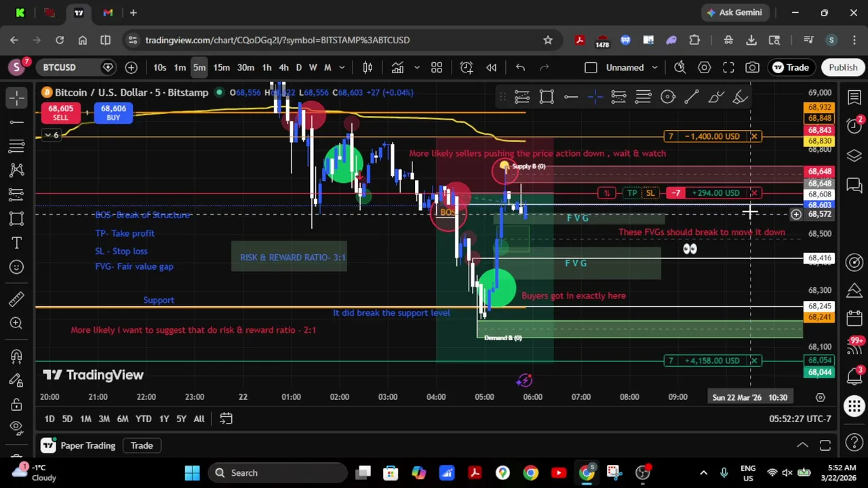The height and width of the screenshot is (488, 868).
Task: Enter fullscreen mode
Action: (x=728, y=67)
